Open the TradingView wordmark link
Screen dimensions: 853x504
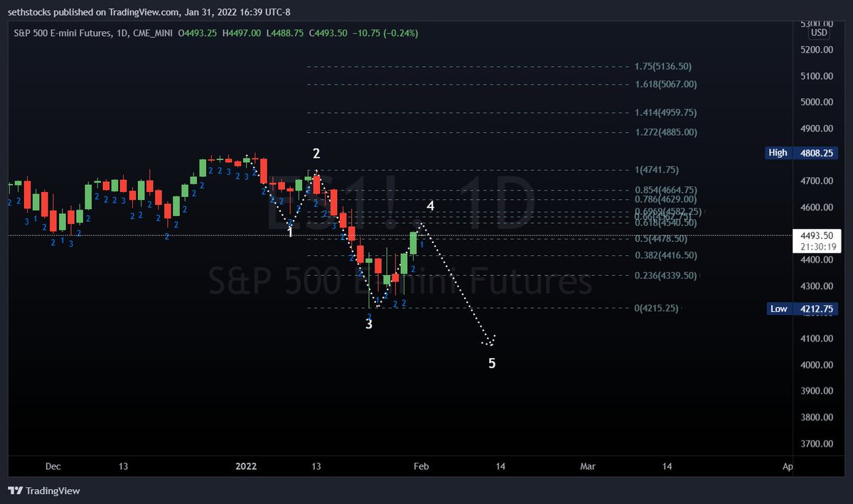click(x=53, y=490)
